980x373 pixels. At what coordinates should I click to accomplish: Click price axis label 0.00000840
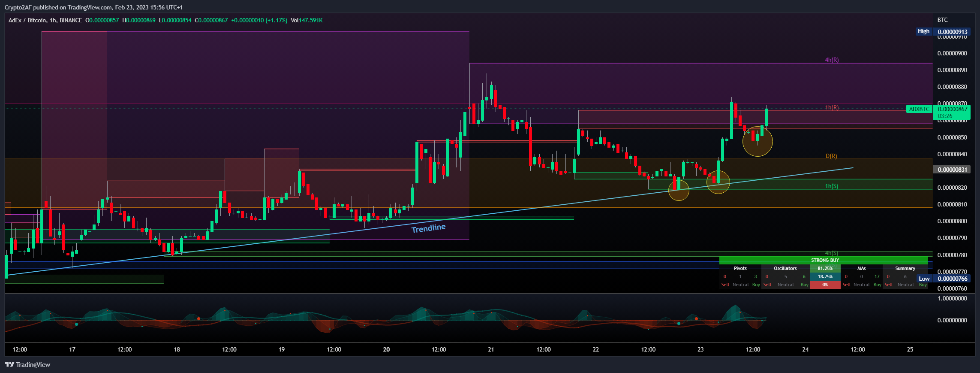[951, 154]
